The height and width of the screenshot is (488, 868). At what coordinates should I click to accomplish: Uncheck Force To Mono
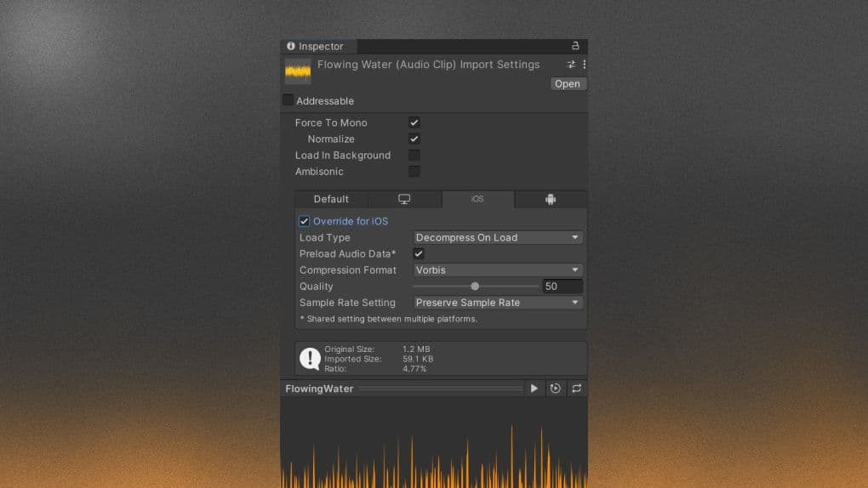coord(414,122)
